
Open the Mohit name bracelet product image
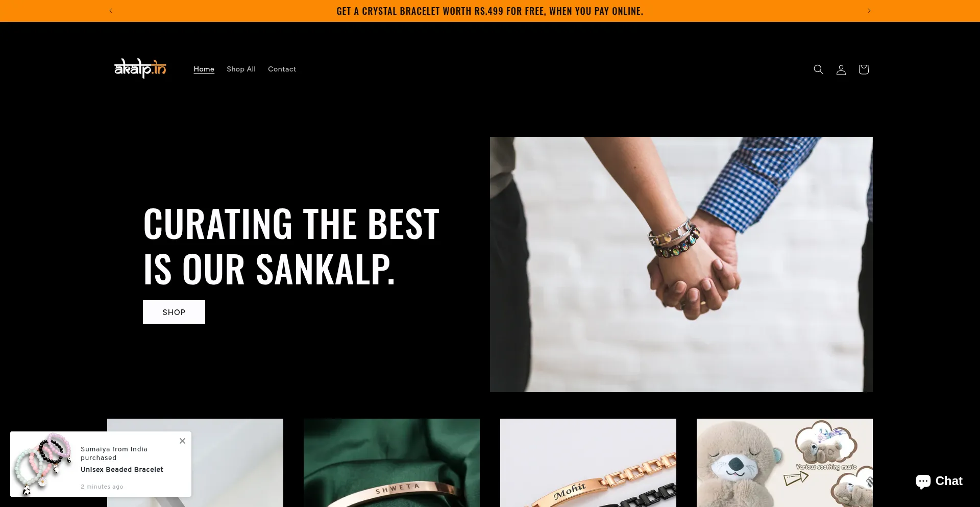(588, 463)
